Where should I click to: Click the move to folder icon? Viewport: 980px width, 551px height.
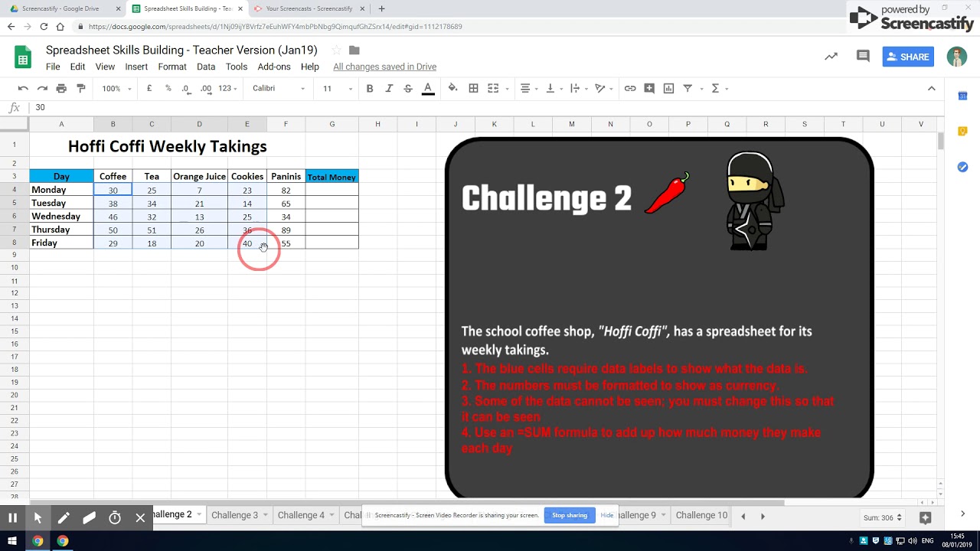[x=354, y=51]
